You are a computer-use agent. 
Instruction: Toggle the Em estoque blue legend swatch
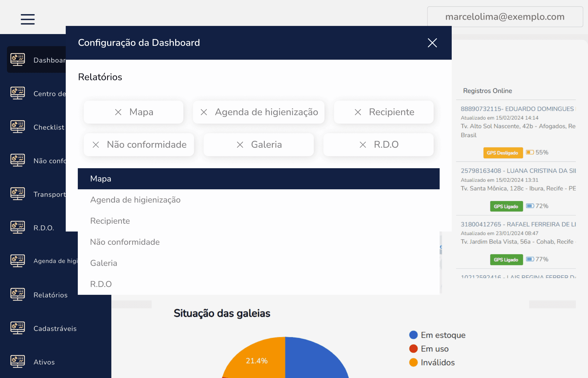tap(413, 335)
